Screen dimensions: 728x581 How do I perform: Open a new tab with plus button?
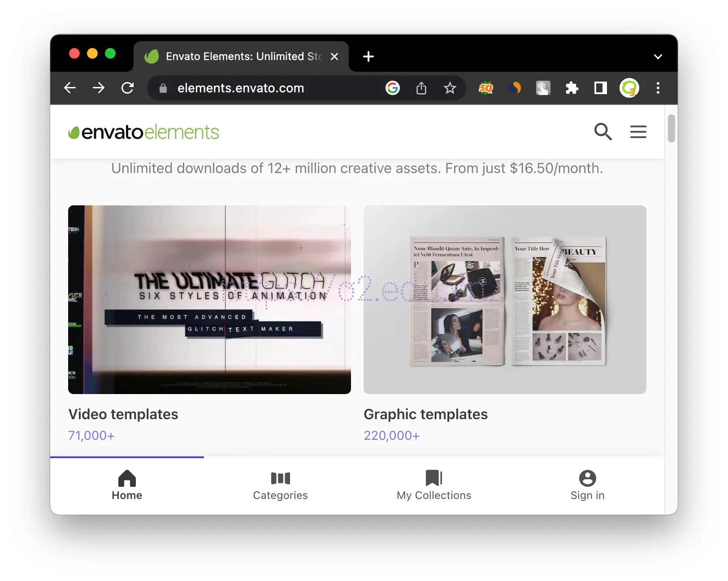tap(368, 56)
